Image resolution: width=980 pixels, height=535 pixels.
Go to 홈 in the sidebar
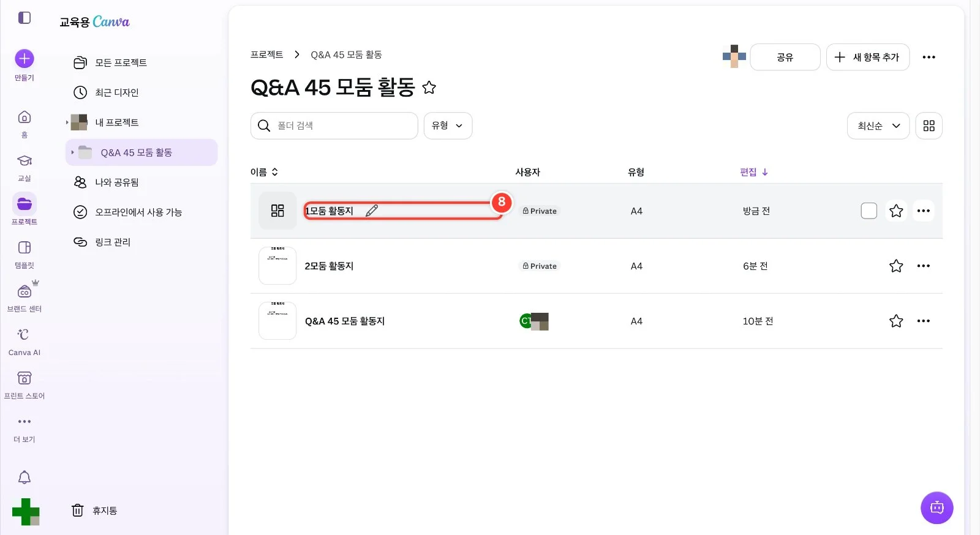(24, 123)
